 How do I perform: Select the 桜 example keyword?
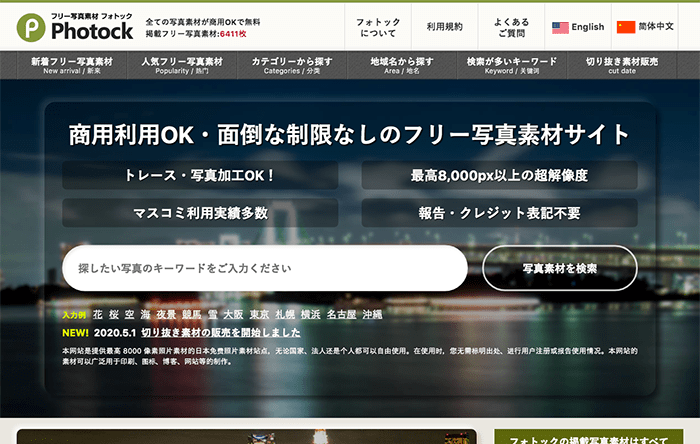coord(114,315)
